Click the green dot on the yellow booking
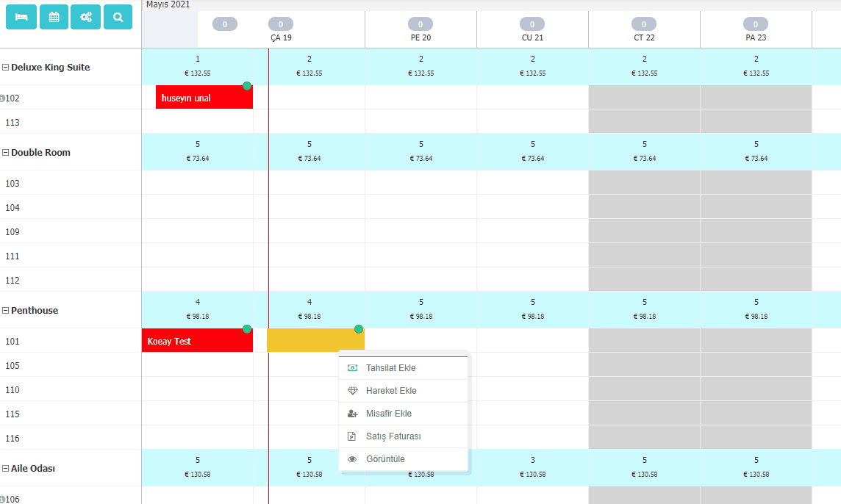Viewport: 841px width, 504px height. coord(359,329)
